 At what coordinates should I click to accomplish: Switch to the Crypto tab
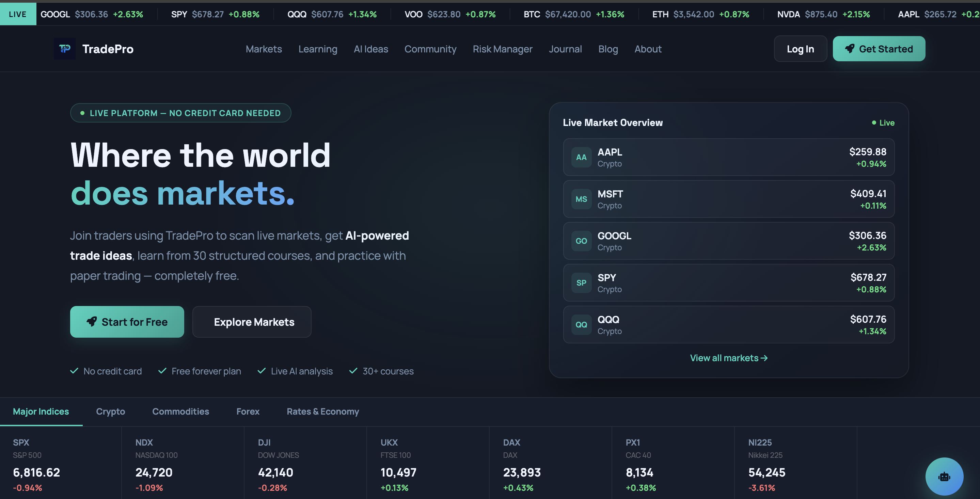(x=110, y=412)
